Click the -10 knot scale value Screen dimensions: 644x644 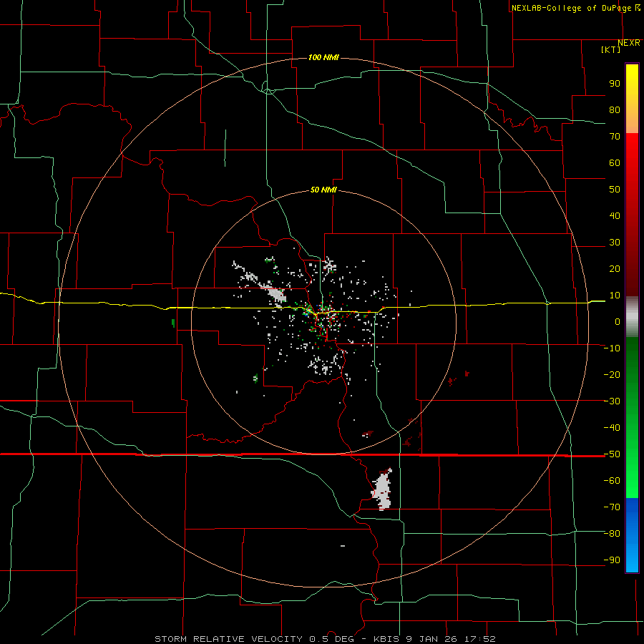click(612, 348)
